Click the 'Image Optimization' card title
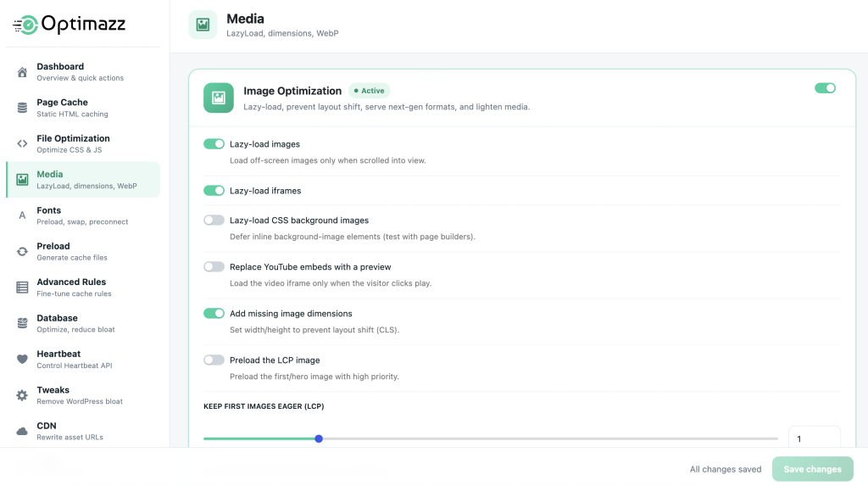Screen dimensions: 868x486 292,91
